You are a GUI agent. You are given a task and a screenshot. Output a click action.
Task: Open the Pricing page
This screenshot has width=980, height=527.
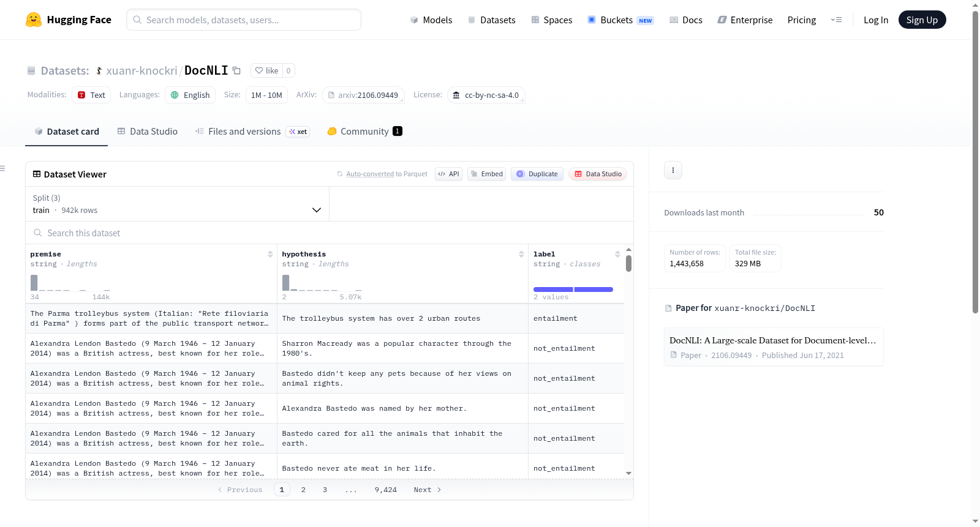[x=802, y=20]
